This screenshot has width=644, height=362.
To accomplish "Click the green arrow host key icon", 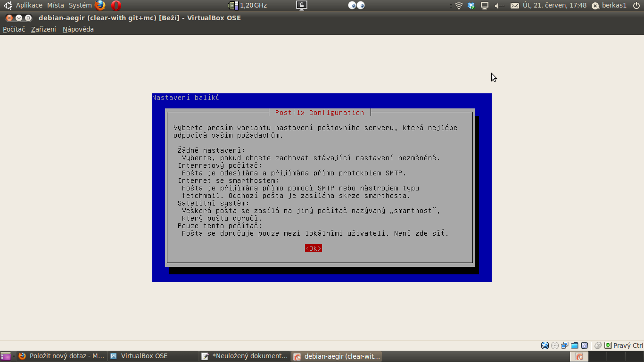I will 608,346.
